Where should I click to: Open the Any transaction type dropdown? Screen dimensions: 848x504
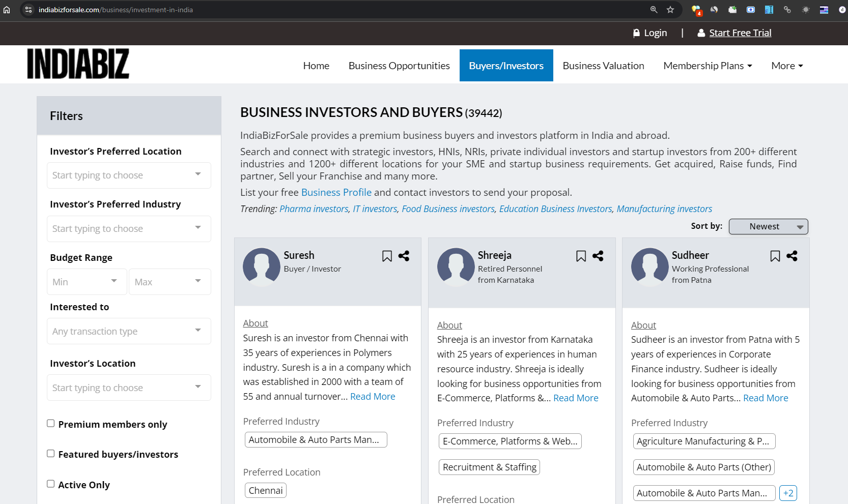[129, 331]
